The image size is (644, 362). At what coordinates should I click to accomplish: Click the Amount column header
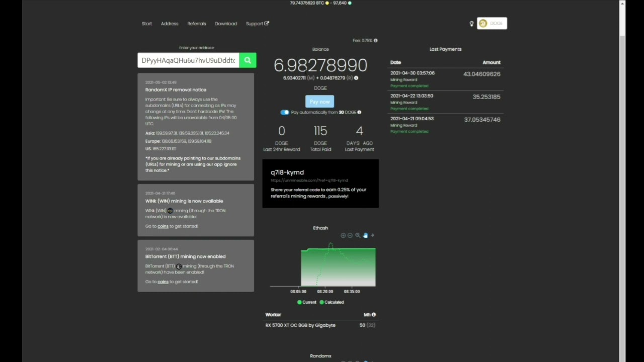click(492, 62)
